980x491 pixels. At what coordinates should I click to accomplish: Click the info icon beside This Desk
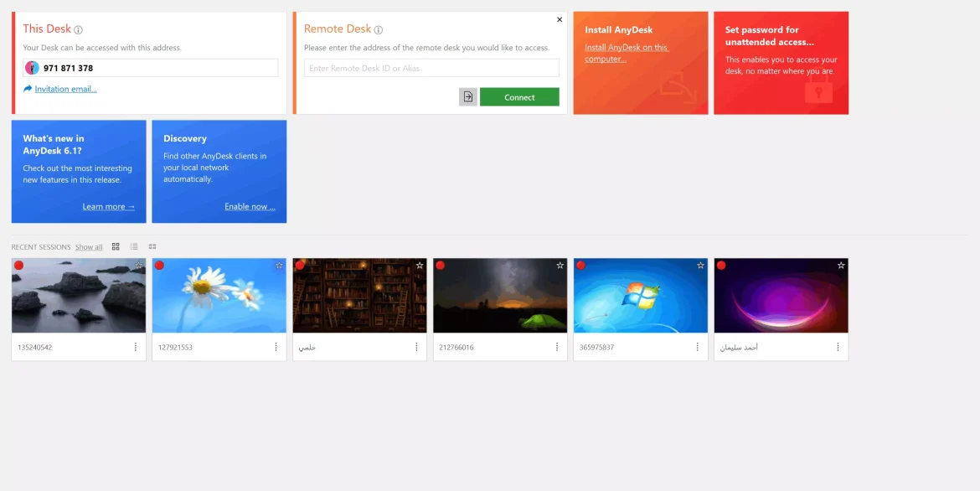pos(78,29)
